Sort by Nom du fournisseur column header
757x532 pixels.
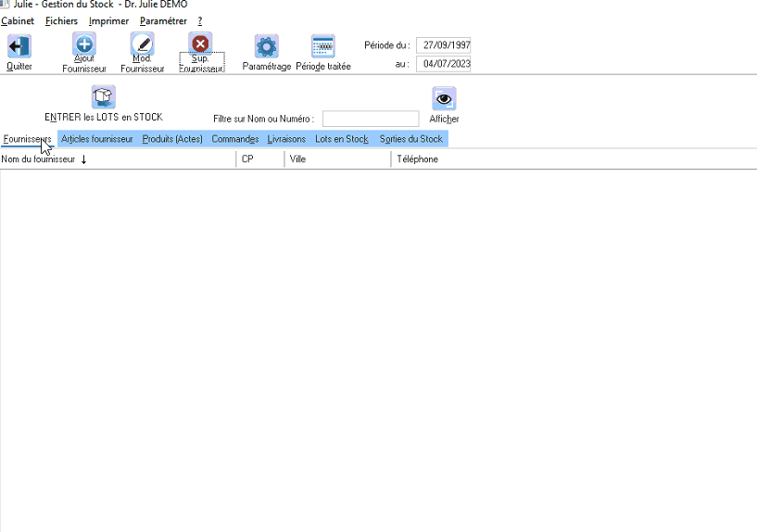click(118, 158)
